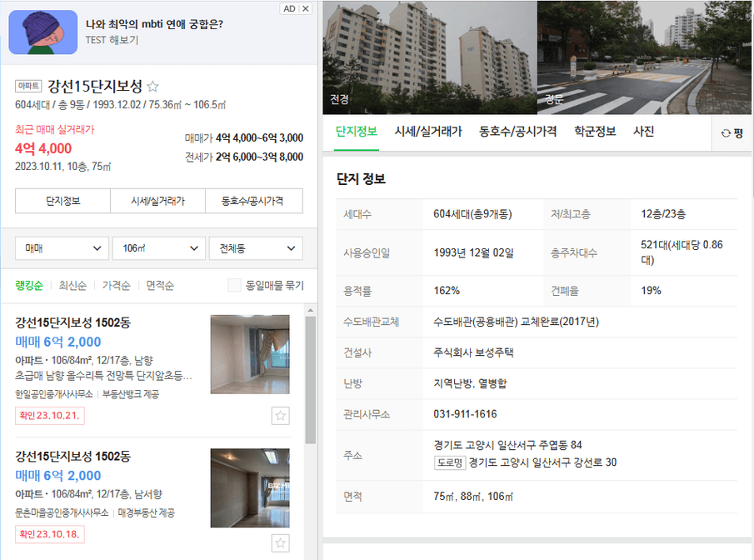Click the 주식회사 보성주택 builder name

(474, 352)
